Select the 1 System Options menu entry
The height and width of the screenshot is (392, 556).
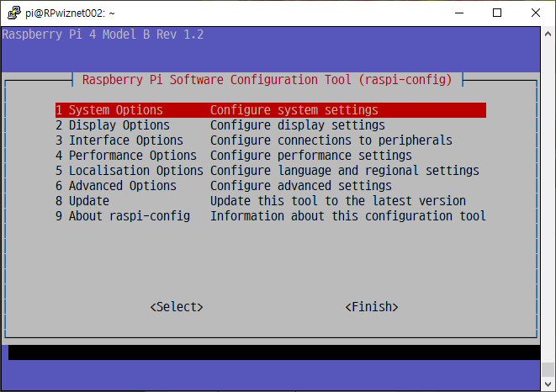(x=271, y=110)
